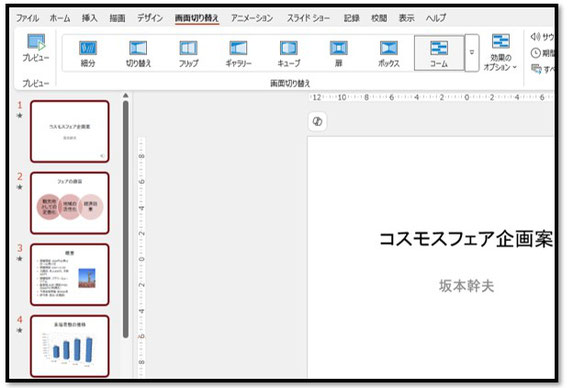Image resolution: width=573 pixels, height=388 pixels.
Task: Open the ヘルプ tab
Action: point(436,18)
